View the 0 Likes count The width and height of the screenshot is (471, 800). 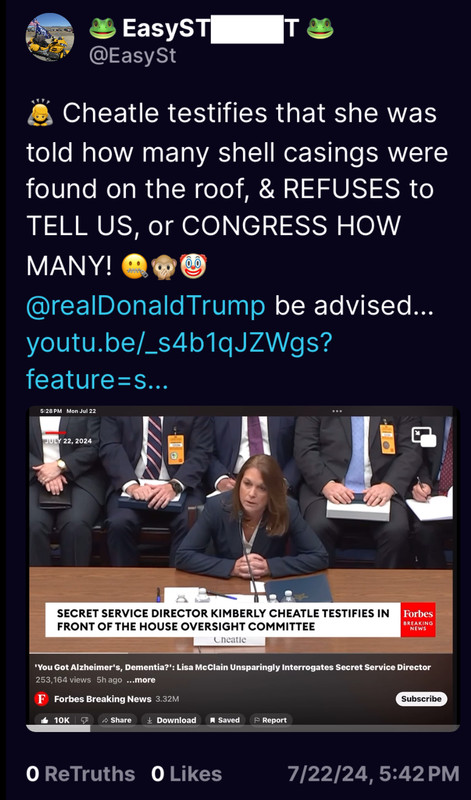(x=187, y=773)
